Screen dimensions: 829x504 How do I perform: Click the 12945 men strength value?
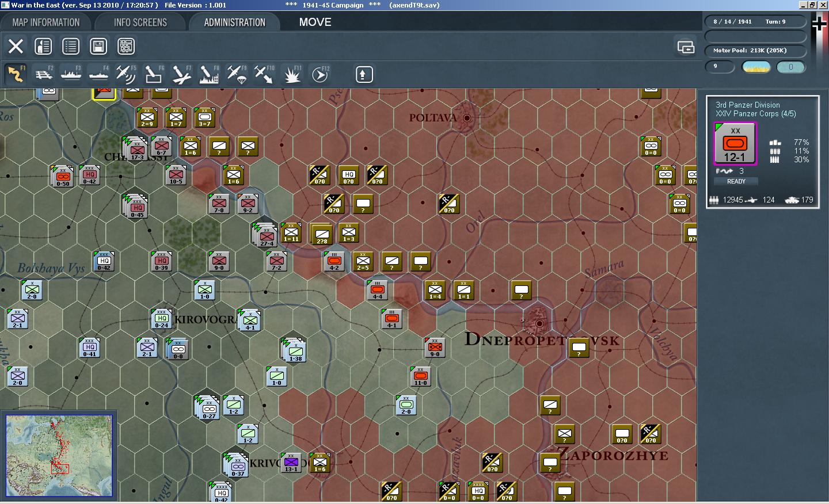pos(733,200)
